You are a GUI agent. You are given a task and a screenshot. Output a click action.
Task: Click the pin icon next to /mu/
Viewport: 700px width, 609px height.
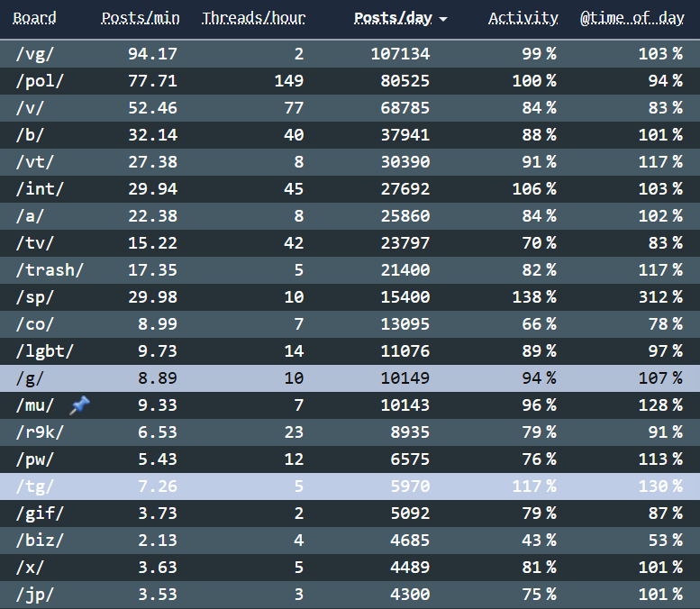[79, 405]
